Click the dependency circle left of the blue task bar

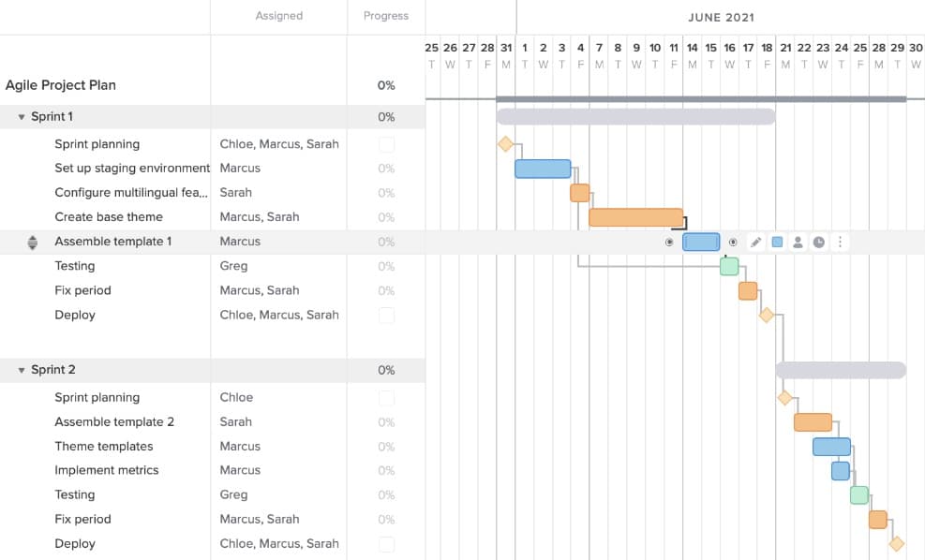pos(669,242)
